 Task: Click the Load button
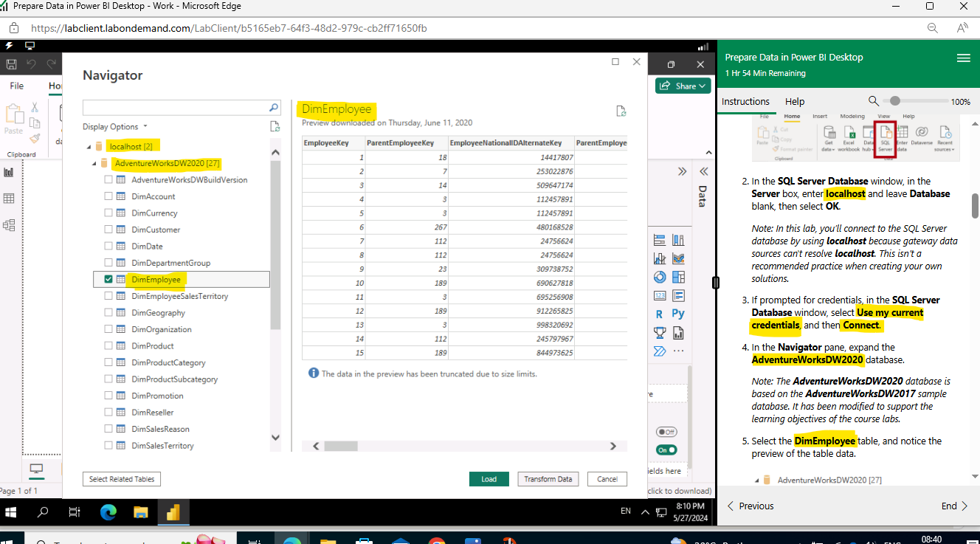point(489,479)
